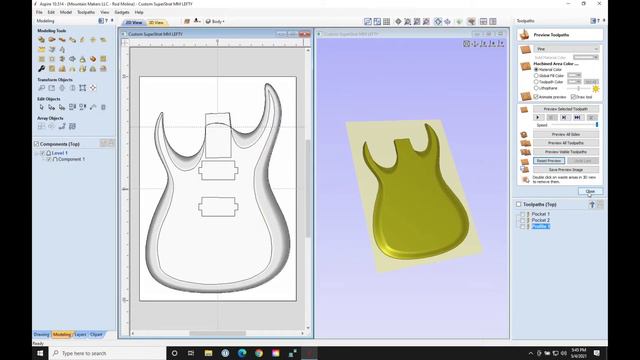Viewport: 640px width, 360px height.
Task: Click the Copy Along Vectors array icon
Action: 62,126
